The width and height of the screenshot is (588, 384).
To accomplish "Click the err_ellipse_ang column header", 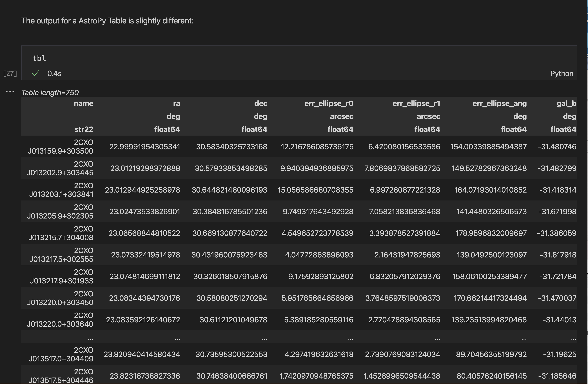I will [x=499, y=103].
